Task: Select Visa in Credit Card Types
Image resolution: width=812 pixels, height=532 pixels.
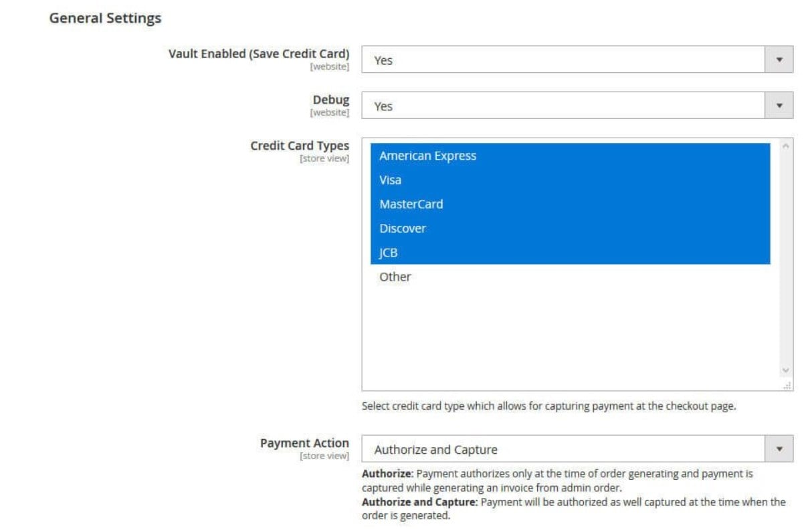Action: [570, 180]
